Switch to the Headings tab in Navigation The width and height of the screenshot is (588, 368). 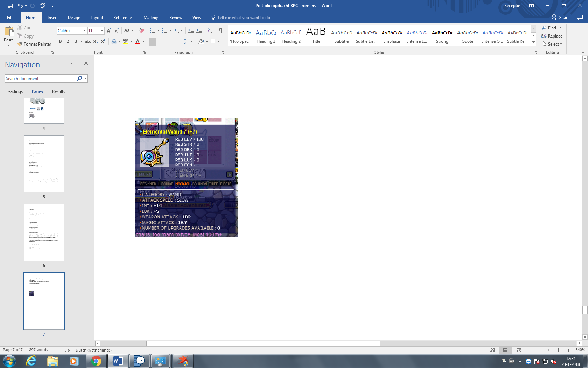[x=14, y=91]
